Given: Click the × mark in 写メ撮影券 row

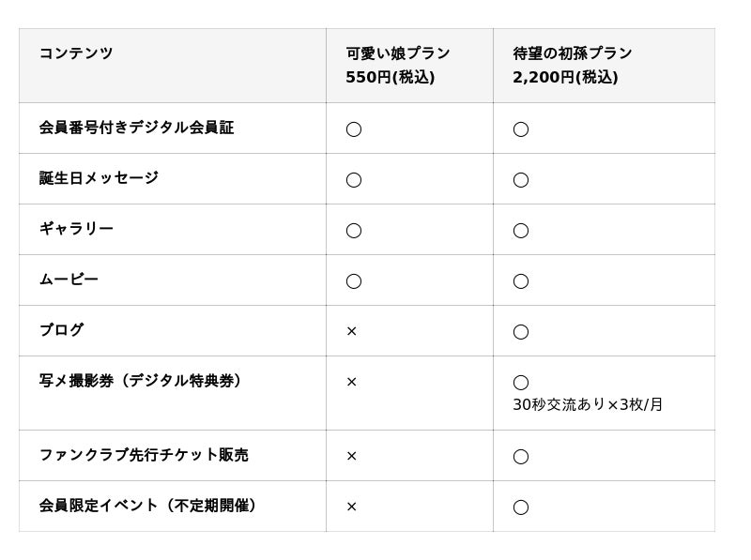Looking at the screenshot, I should point(352,382).
